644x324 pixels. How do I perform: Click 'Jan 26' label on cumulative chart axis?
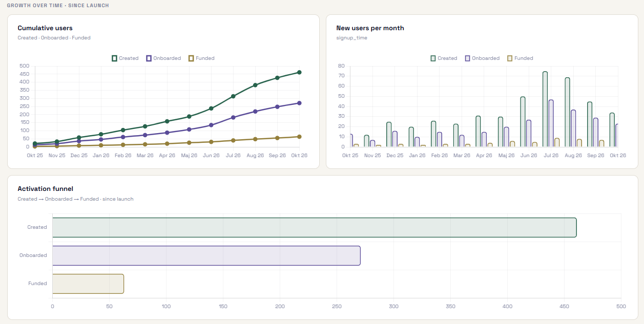coord(101,155)
